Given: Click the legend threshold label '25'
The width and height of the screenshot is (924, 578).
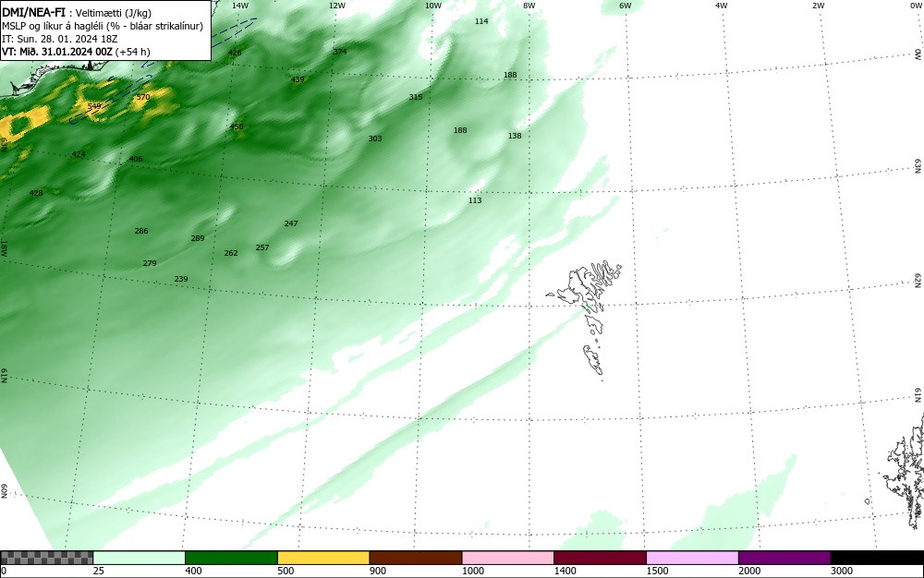Looking at the screenshot, I should point(99,571).
